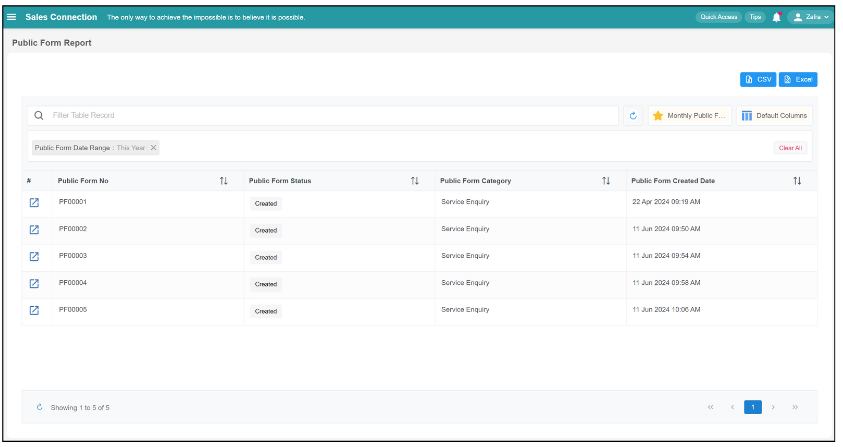
Task: Click Showing 1 to 5 of 5 text
Action: (x=80, y=408)
